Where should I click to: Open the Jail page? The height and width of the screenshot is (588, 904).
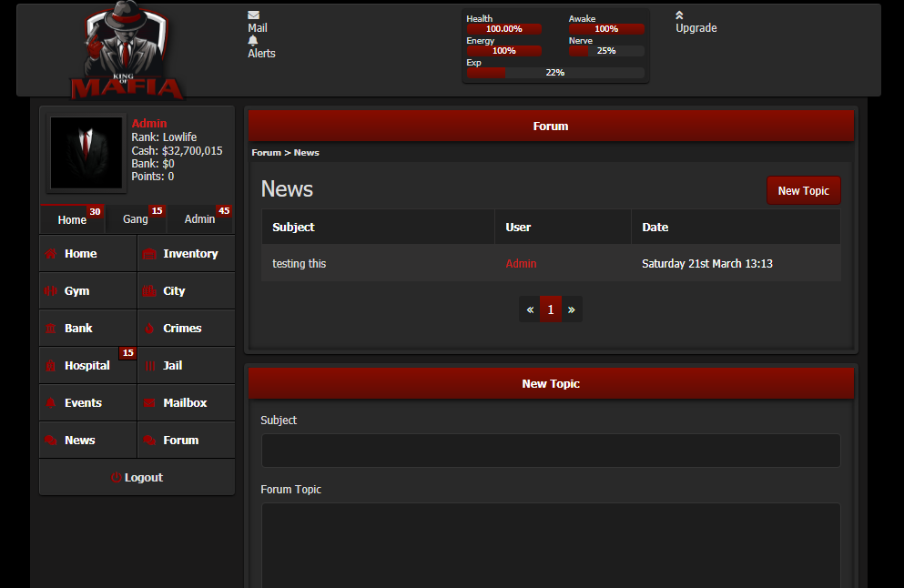coord(187,366)
